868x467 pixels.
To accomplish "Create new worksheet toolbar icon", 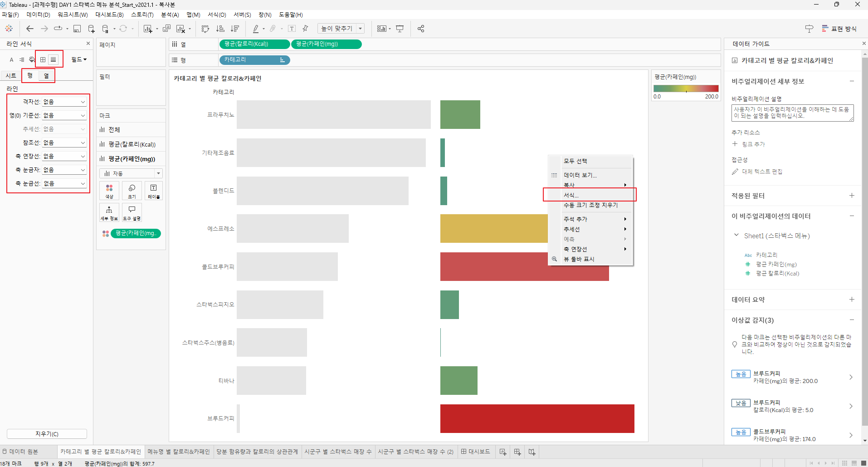I will tap(148, 29).
